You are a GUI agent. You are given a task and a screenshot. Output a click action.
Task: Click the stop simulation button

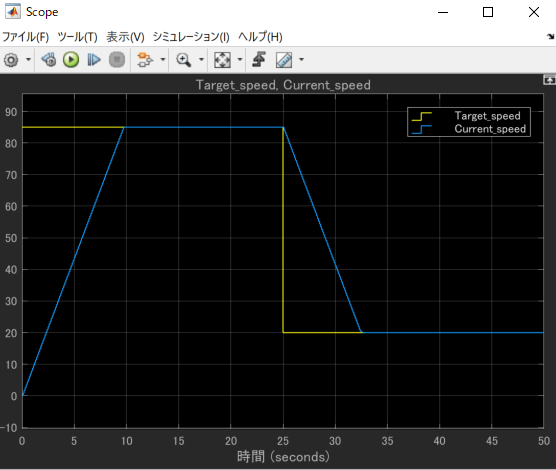click(x=117, y=60)
